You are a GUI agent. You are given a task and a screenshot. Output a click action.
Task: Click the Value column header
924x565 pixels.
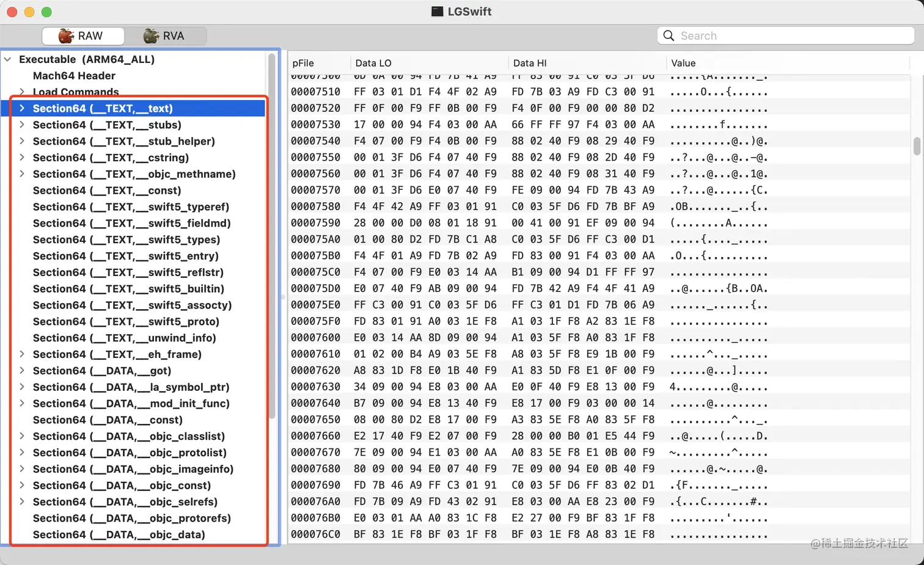point(788,63)
